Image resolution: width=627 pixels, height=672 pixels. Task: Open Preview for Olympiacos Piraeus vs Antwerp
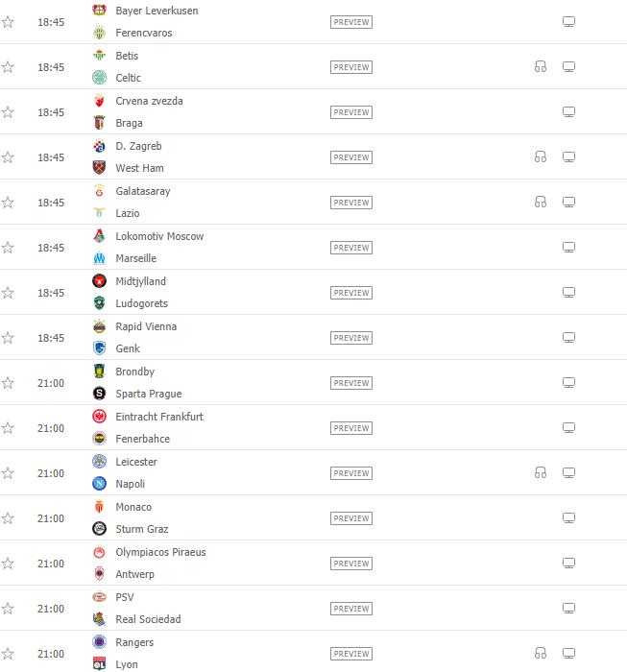351,564
